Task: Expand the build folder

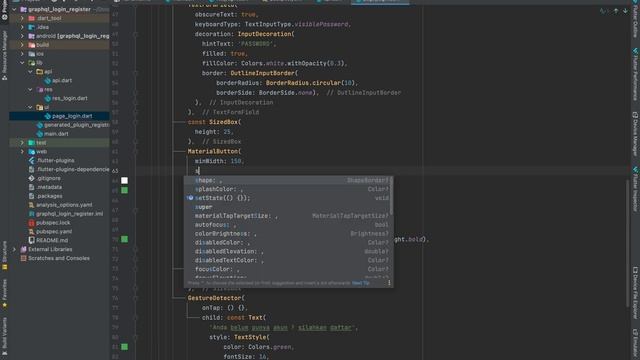Action: (x=22, y=45)
